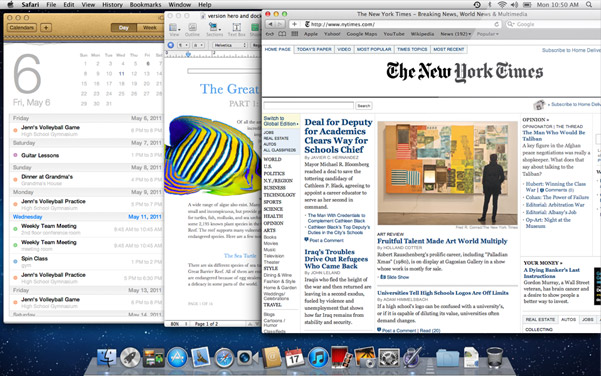Switch iCal to Week view
Screen dimensions: 601x376
tap(149, 28)
